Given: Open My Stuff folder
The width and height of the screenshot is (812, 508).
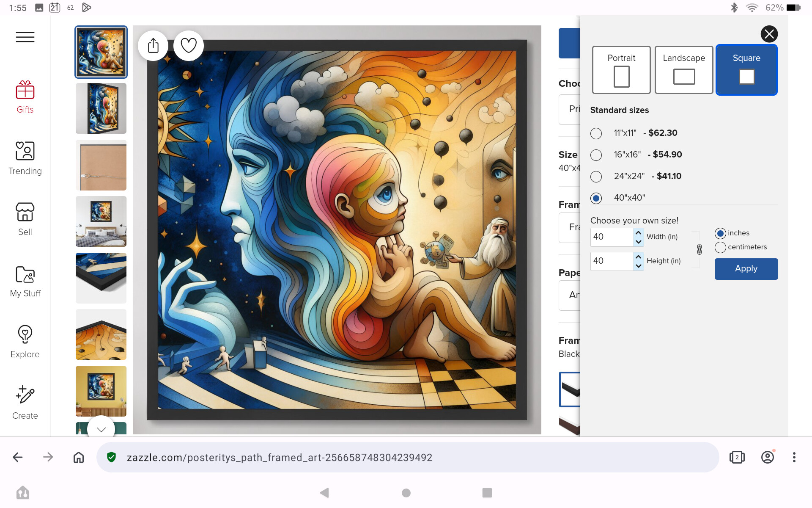Looking at the screenshot, I should pyautogui.click(x=25, y=281).
